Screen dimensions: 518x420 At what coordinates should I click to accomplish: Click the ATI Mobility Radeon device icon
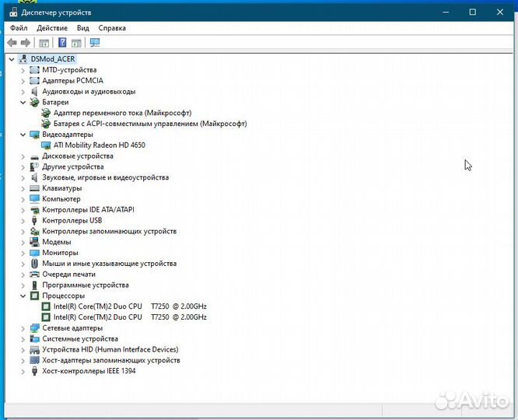coord(46,145)
